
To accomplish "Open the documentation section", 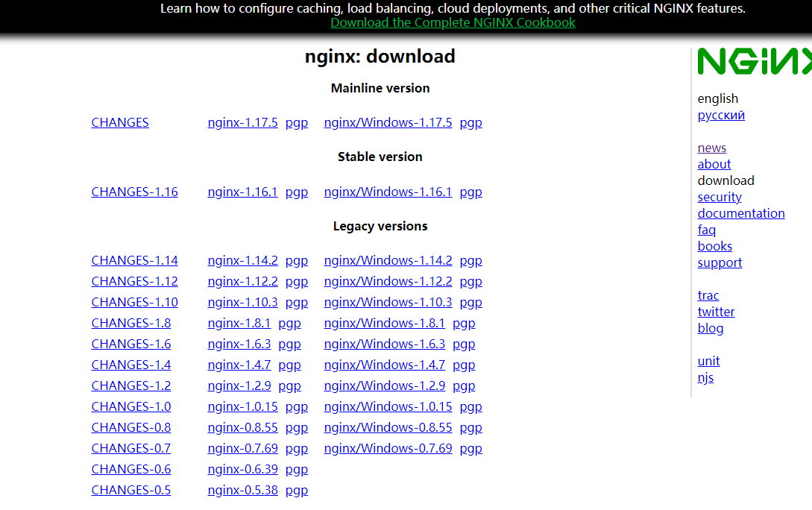I will [x=741, y=213].
